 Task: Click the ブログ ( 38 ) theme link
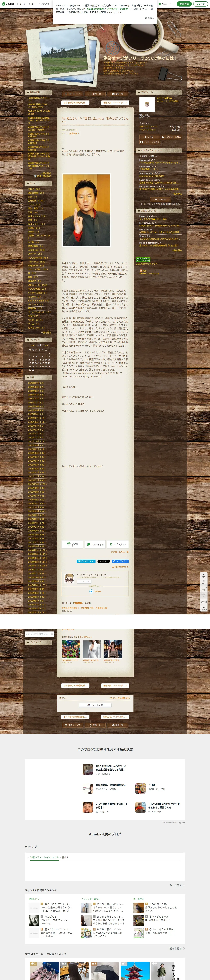coord(34,189)
